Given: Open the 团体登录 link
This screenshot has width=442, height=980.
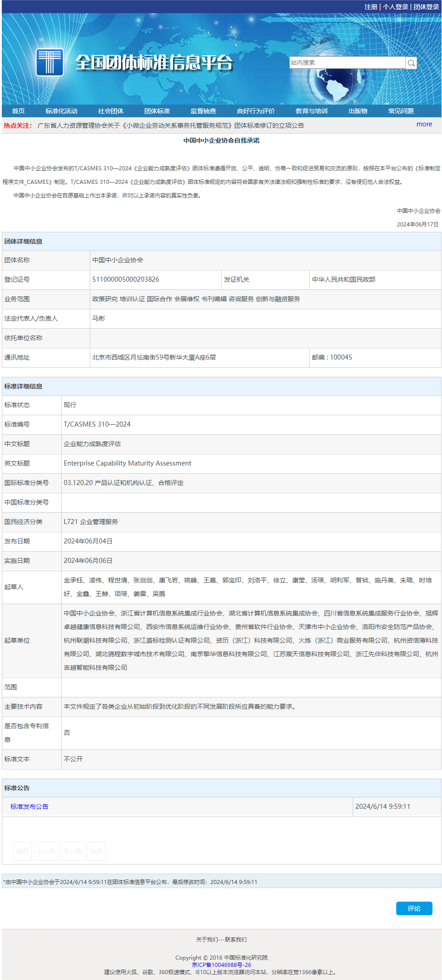Looking at the screenshot, I should (x=426, y=7).
